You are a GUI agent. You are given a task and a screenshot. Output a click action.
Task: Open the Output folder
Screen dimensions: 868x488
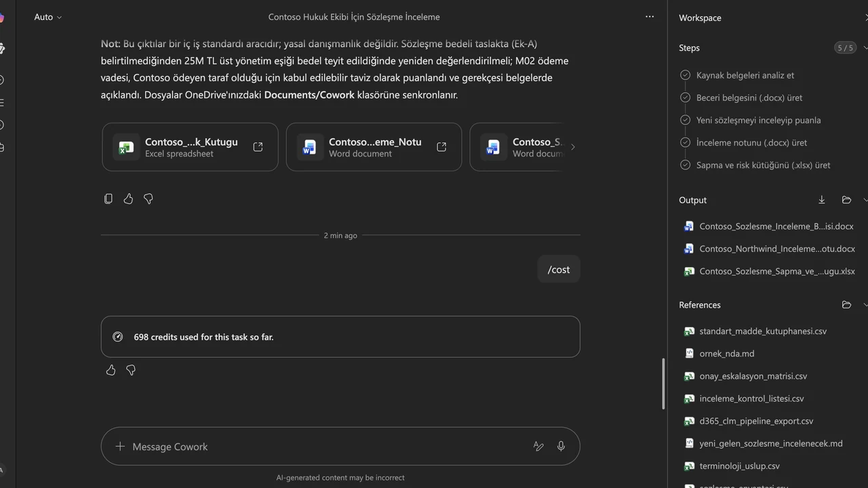[x=846, y=200]
